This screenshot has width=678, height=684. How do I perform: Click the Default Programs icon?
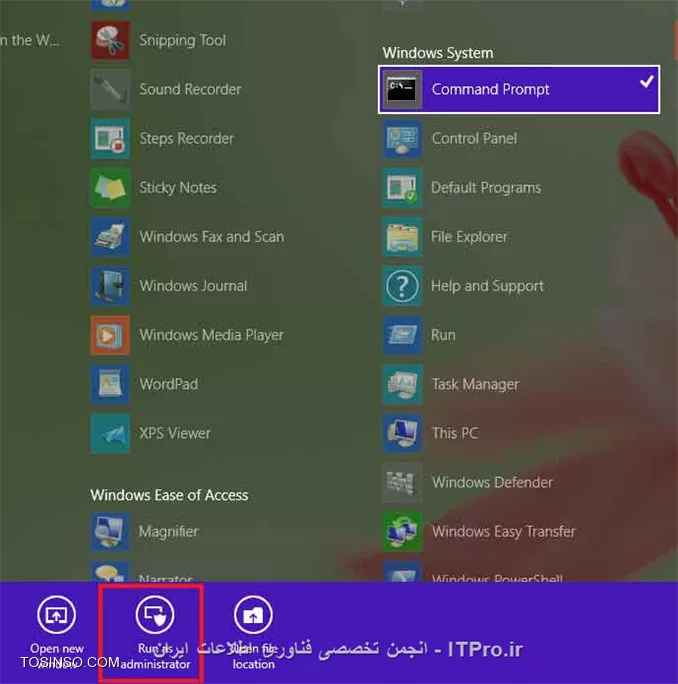(x=402, y=188)
